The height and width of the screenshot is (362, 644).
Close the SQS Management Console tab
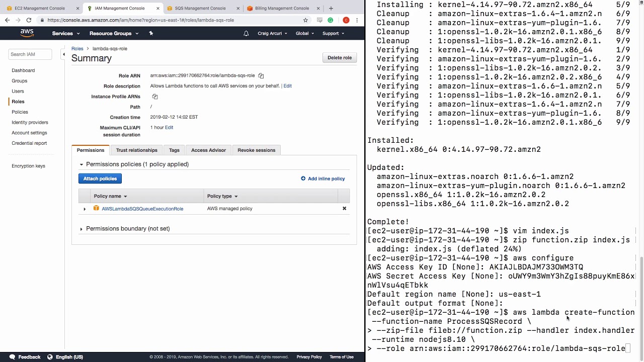[x=237, y=8]
